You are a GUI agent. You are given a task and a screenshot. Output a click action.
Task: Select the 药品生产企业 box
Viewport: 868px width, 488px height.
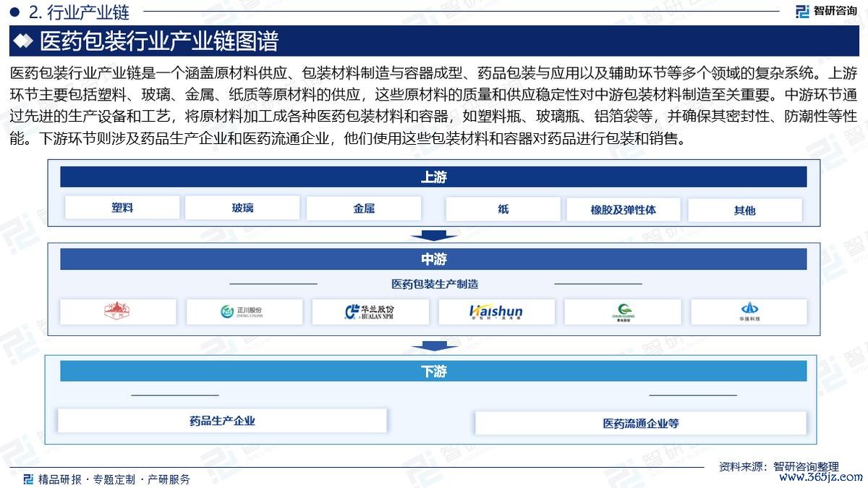click(x=222, y=421)
